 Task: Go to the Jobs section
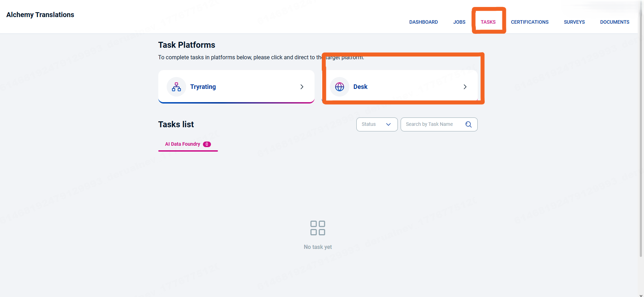pos(459,22)
